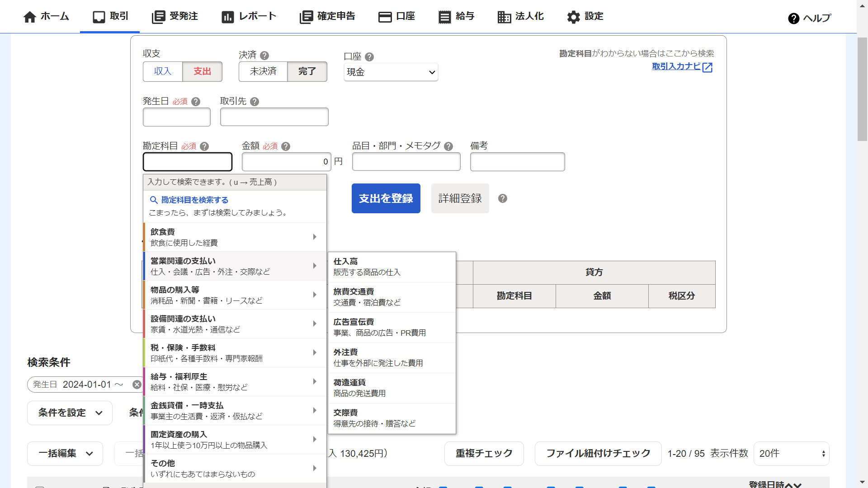
Task: Set 決済 status to 未決済
Action: click(263, 71)
